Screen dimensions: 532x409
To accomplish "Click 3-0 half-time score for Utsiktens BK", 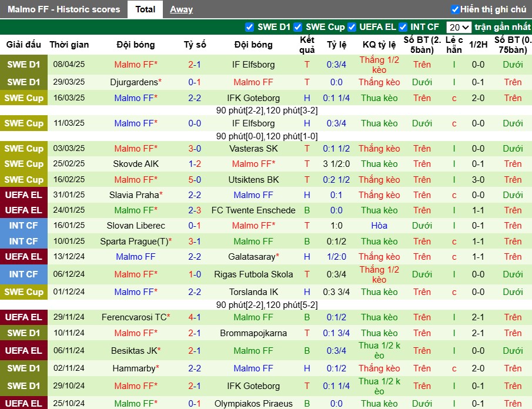I will click(x=478, y=179).
